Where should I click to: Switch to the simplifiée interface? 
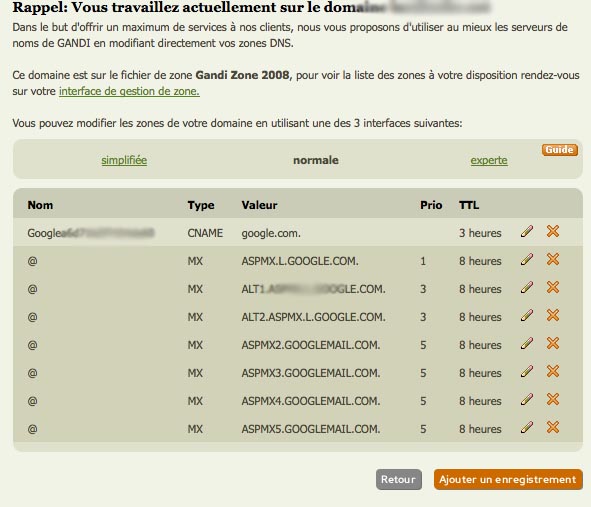tap(124, 160)
